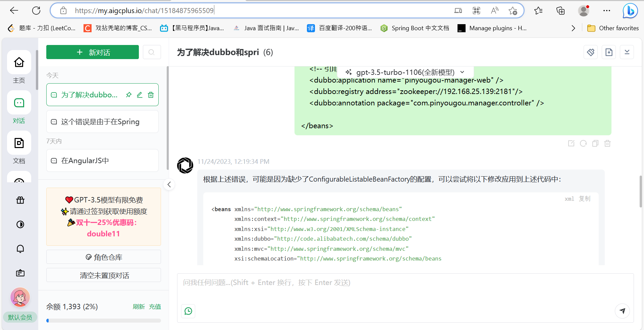Export the chat using the download icon
This screenshot has width=644, height=330.
click(x=609, y=52)
